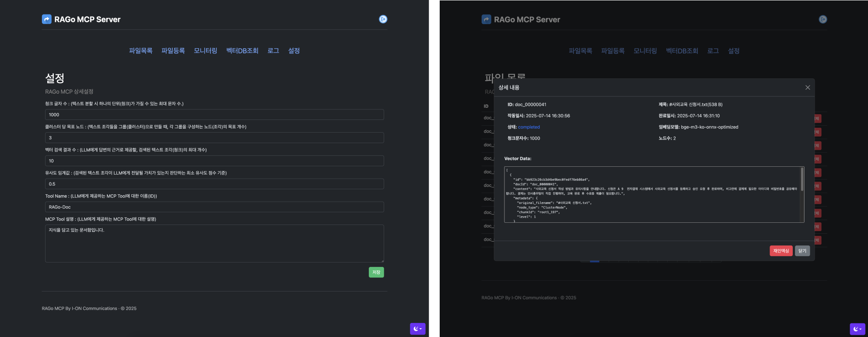Click the 유사도 임계값 field showing 0.5
The image size is (868, 337).
point(214,184)
